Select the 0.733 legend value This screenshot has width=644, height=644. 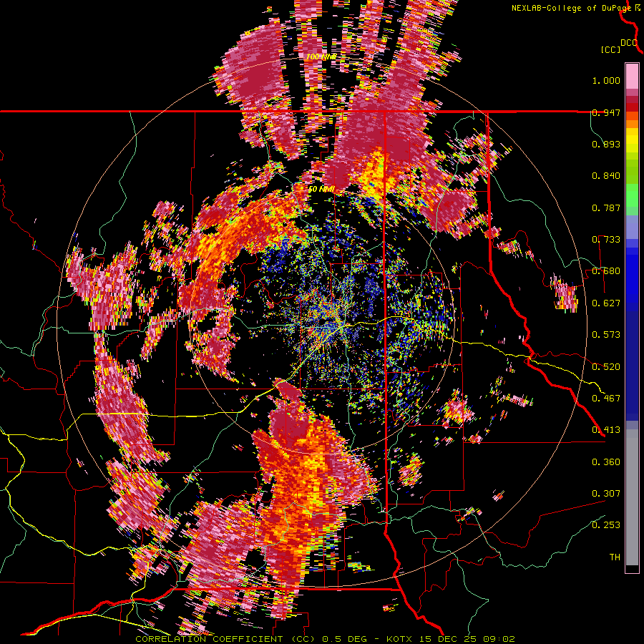pos(606,240)
